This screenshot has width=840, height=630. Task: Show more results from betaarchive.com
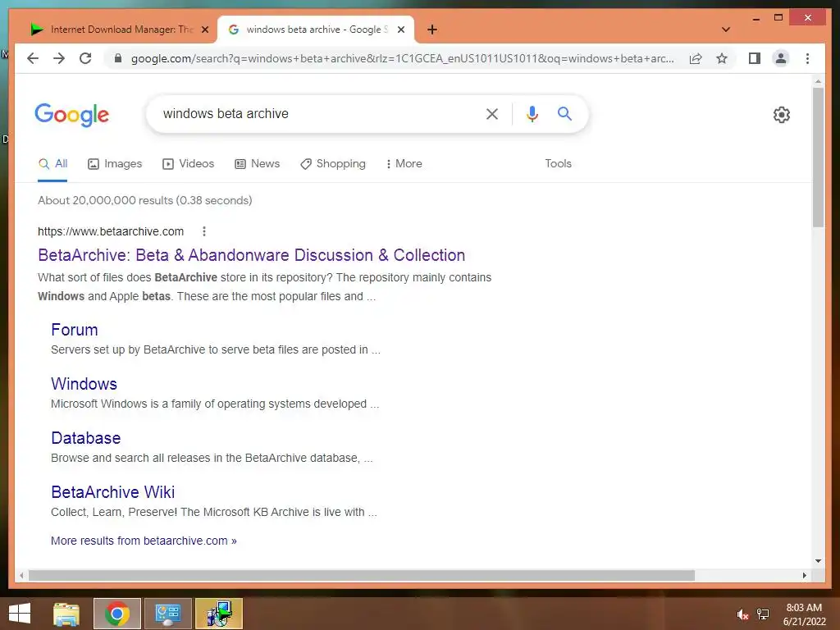[x=144, y=541]
